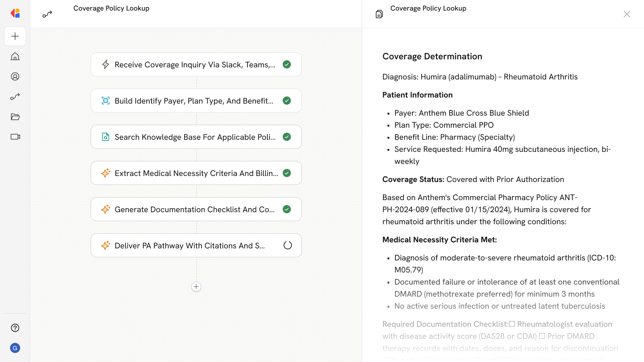Open workflows icon in left sidebar
The image size is (644, 362).
tap(15, 97)
